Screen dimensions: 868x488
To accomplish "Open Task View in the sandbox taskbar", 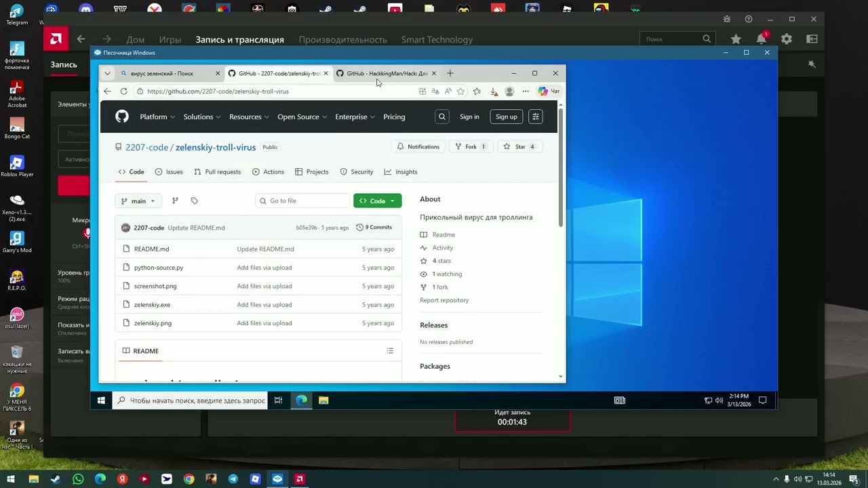I will pos(278,401).
